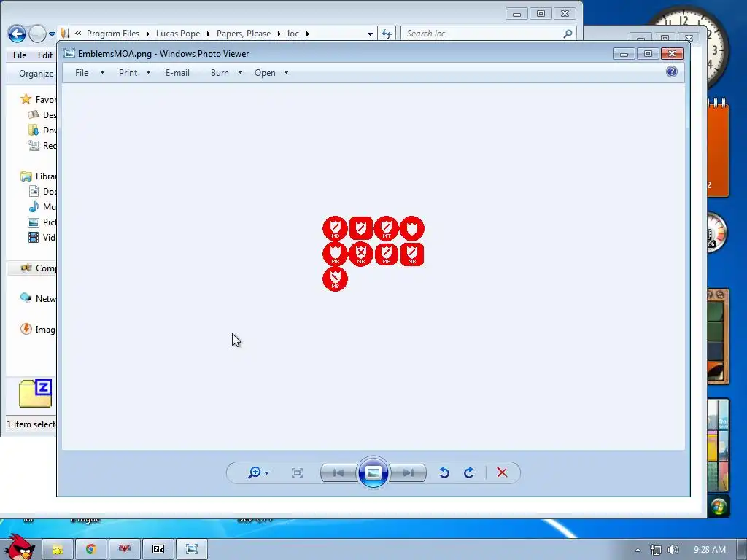Expand the File dropdown arrow
The image size is (747, 560).
(x=102, y=72)
